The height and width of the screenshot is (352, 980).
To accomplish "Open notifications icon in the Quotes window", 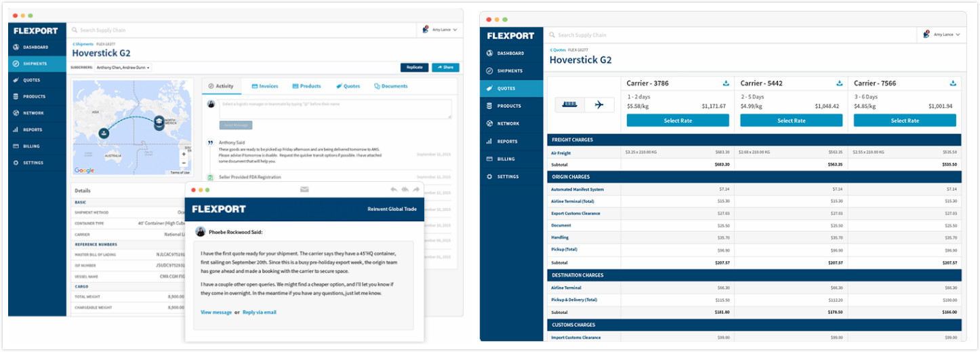I will 926,34.
